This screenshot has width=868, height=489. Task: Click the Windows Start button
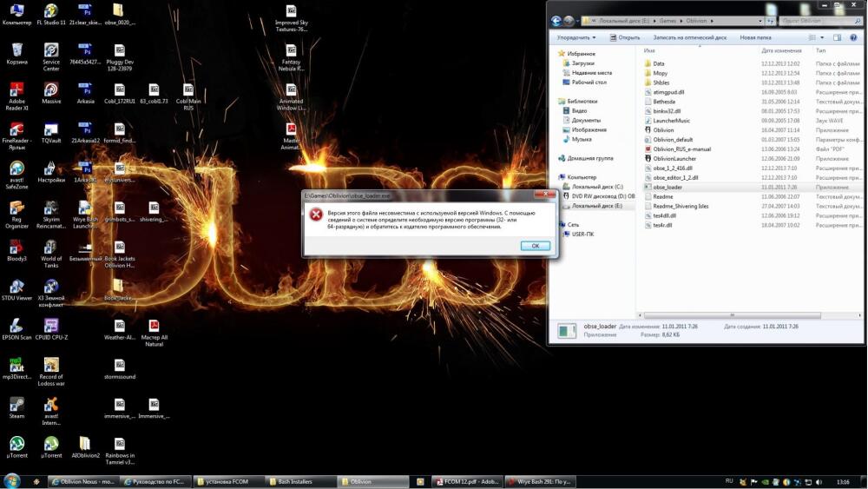[12, 480]
